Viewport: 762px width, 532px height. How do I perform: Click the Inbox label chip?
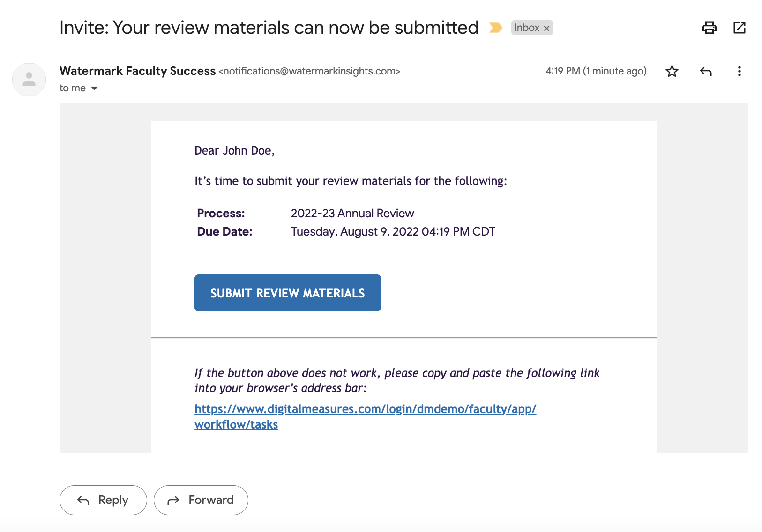532,28
